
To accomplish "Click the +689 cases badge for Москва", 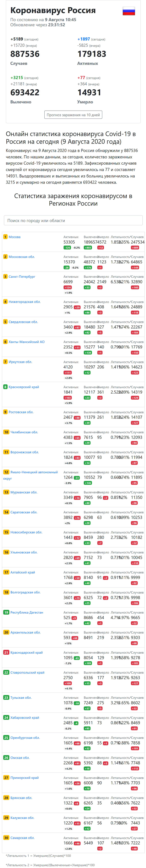I will coord(135,248).
